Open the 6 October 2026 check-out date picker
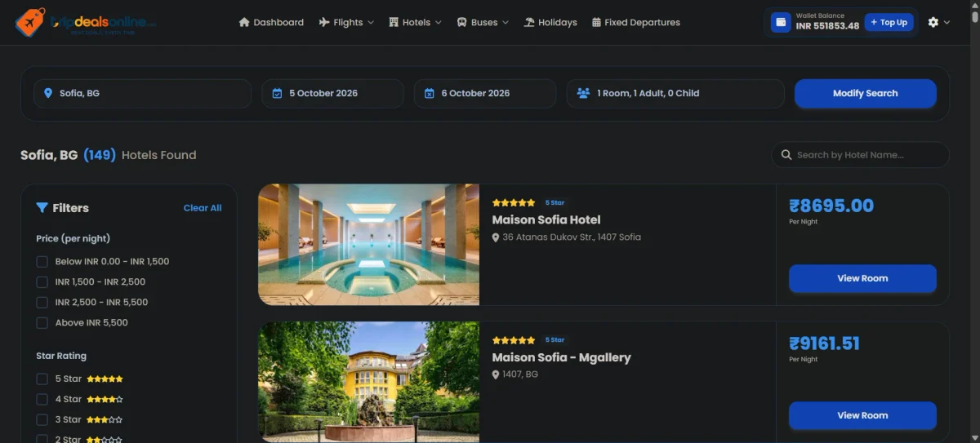Viewport: 980px width, 443px height. pyautogui.click(x=485, y=93)
